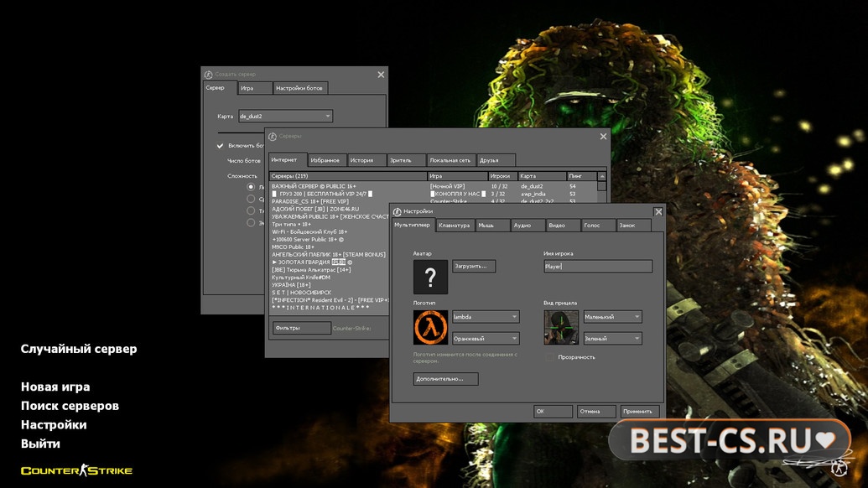Open the Друзья tab

(x=496, y=160)
